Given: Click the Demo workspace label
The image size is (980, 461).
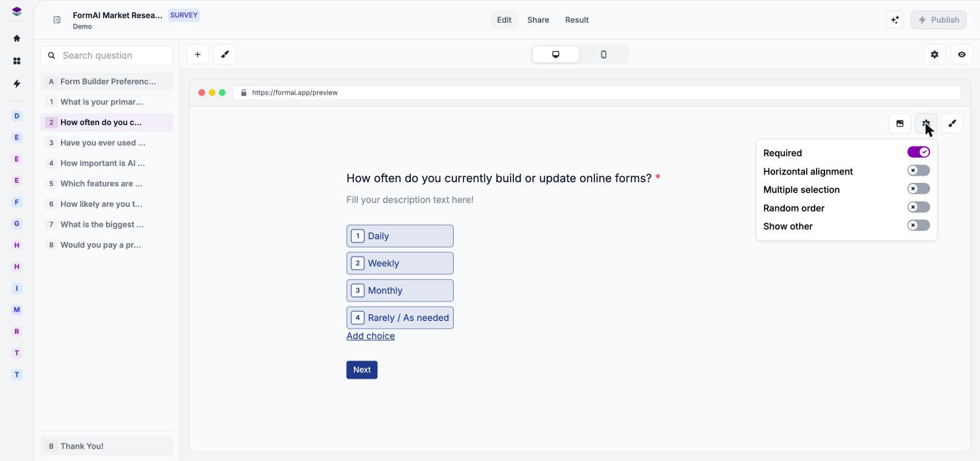Looking at the screenshot, I should pos(82,27).
